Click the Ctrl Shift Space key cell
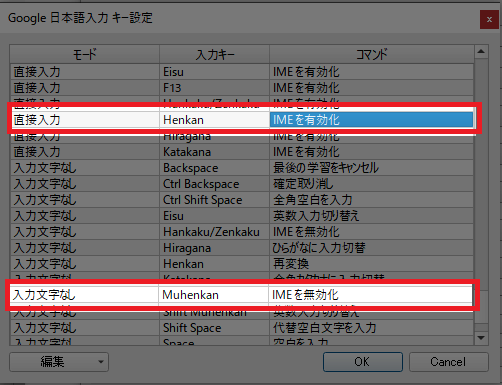The height and width of the screenshot is (385, 502). (x=214, y=200)
